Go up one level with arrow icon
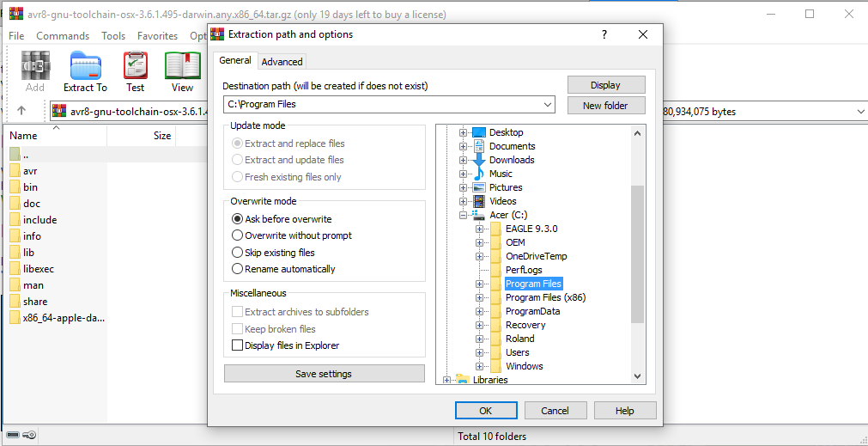The image size is (868, 446). point(21,110)
